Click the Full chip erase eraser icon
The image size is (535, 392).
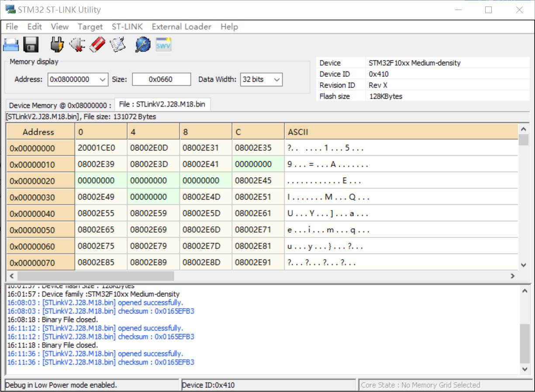(97, 45)
